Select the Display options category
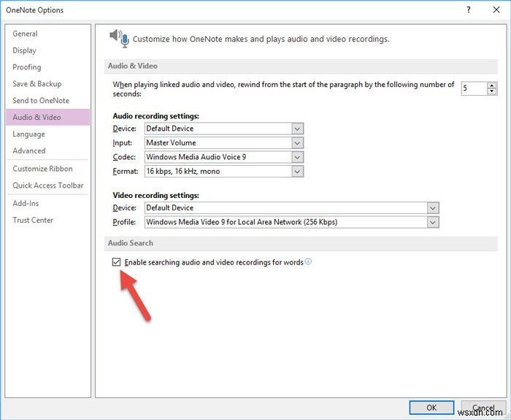 (47, 50)
